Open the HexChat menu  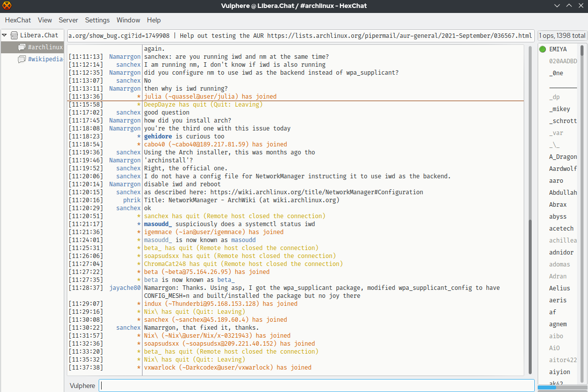[18, 20]
